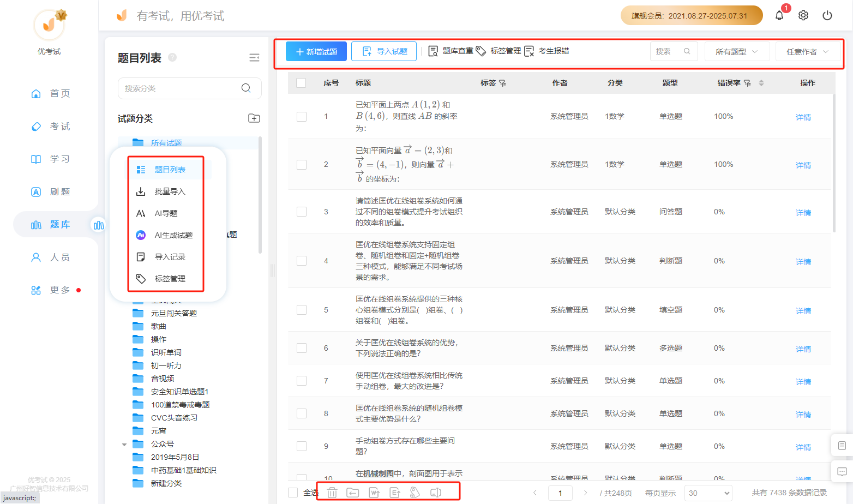Select AI导题 in the popup menu
Viewport: 853px width, 504px height.
[x=166, y=213]
